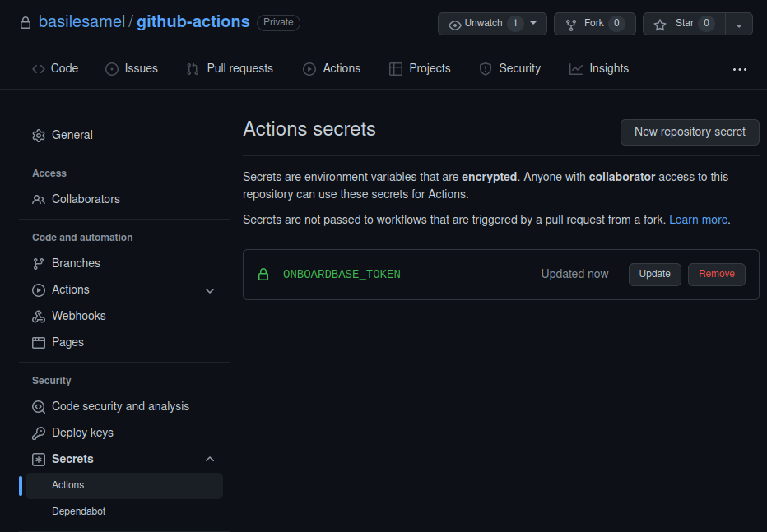Click the Deploy keys key icon
Screen dimensions: 767x532
point(39,433)
